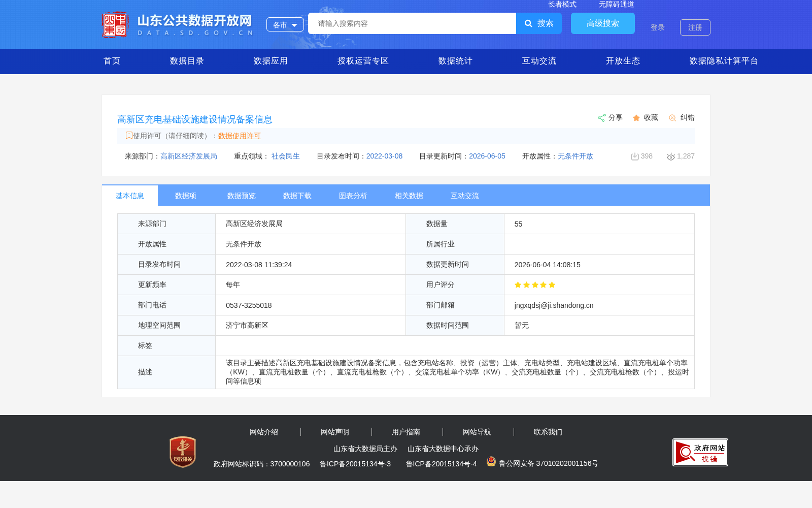
Task: Click the red 党政机关 shield badge
Action: [x=183, y=452]
